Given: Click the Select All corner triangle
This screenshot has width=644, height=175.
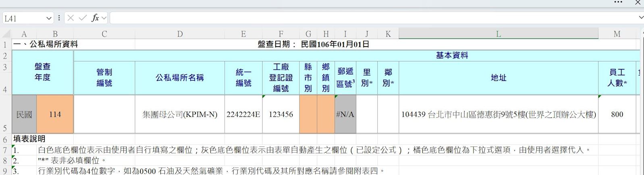Looking at the screenshot, I should tap(6, 34).
